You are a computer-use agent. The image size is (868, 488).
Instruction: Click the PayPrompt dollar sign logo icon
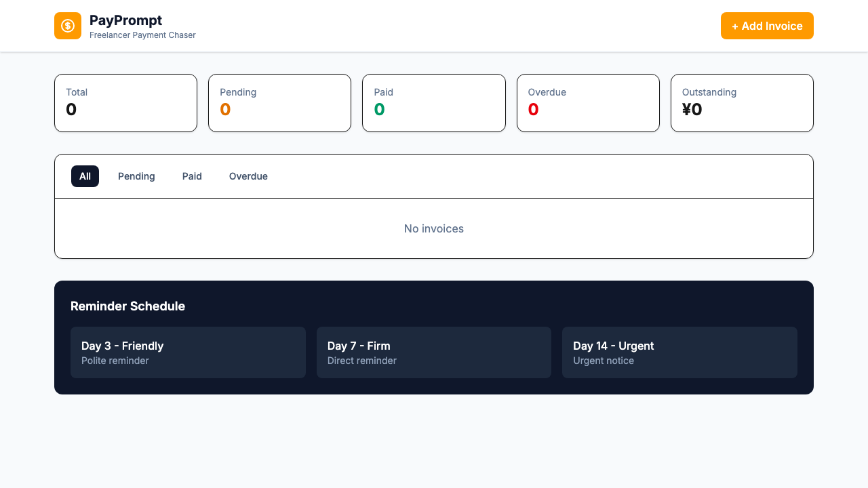tap(68, 25)
